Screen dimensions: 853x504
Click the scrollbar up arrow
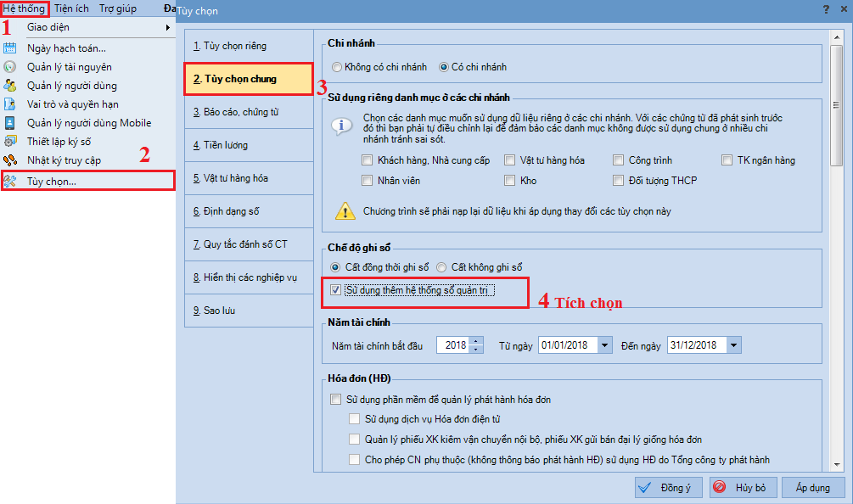[x=836, y=37]
